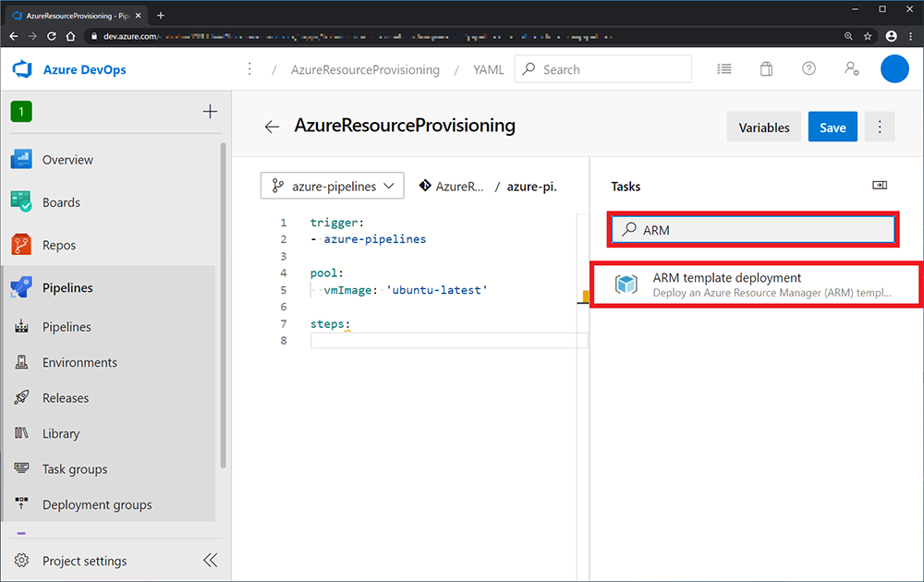
Task: Click the AzureR... repository path link
Action: tap(452, 186)
